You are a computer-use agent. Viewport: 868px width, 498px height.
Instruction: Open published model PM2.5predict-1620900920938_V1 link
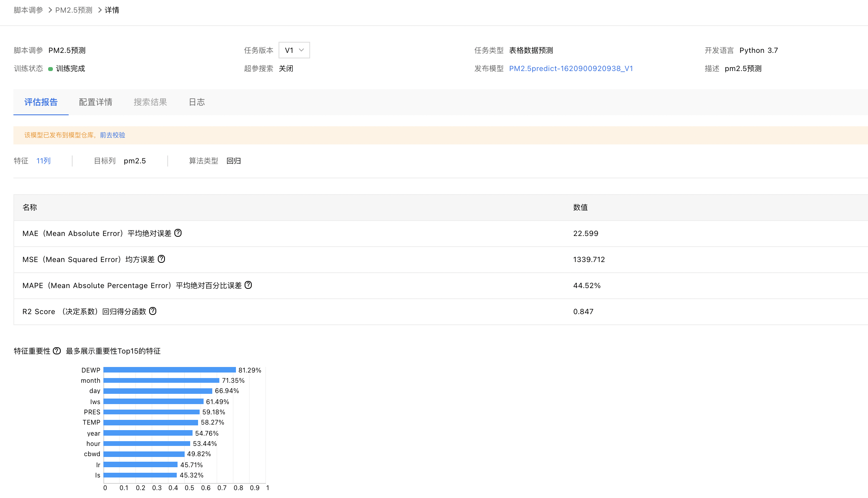tap(571, 68)
